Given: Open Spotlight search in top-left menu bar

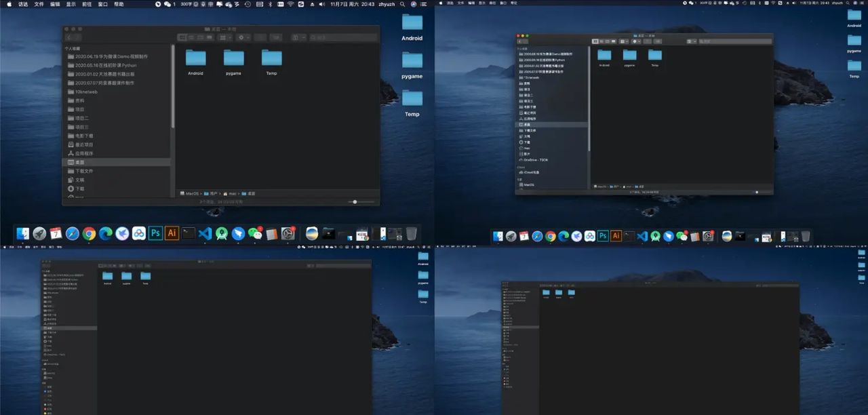Looking at the screenshot, I should click(x=400, y=4).
